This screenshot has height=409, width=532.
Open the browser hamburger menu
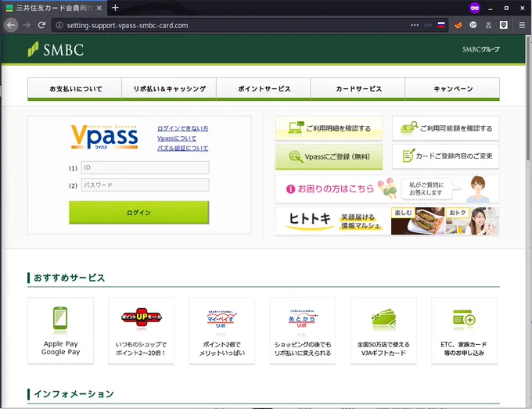[x=522, y=25]
